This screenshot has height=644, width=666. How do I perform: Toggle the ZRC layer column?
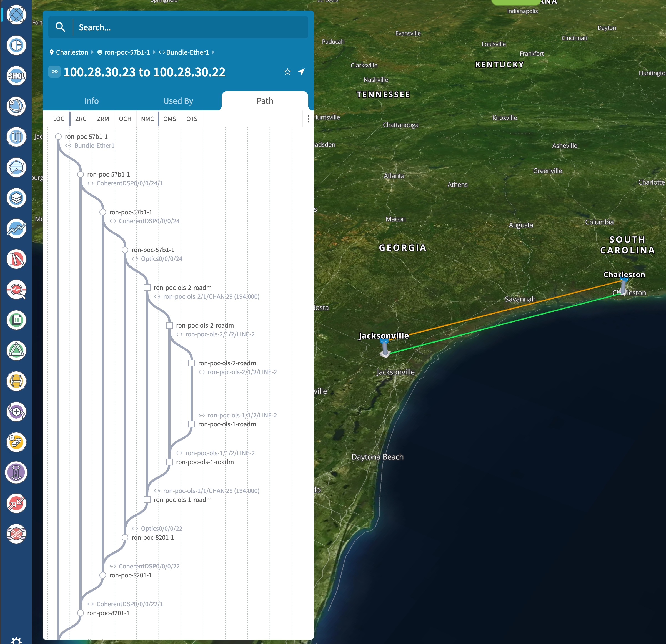(x=81, y=119)
